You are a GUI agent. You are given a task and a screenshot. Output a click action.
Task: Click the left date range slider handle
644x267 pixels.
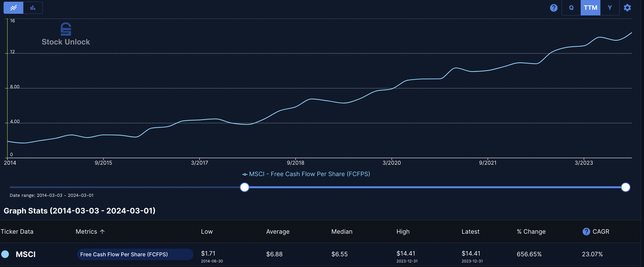click(244, 187)
